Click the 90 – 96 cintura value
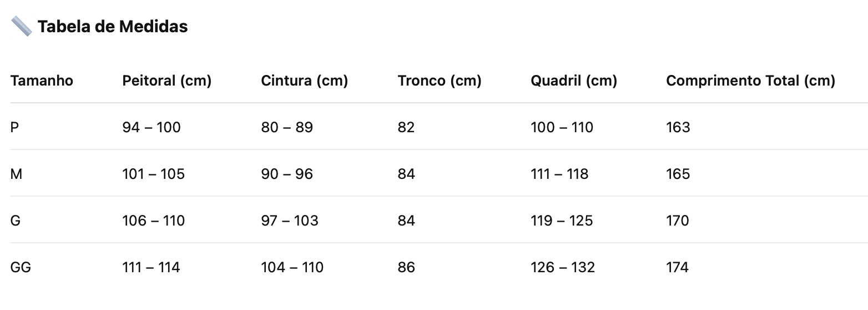 [x=287, y=174]
